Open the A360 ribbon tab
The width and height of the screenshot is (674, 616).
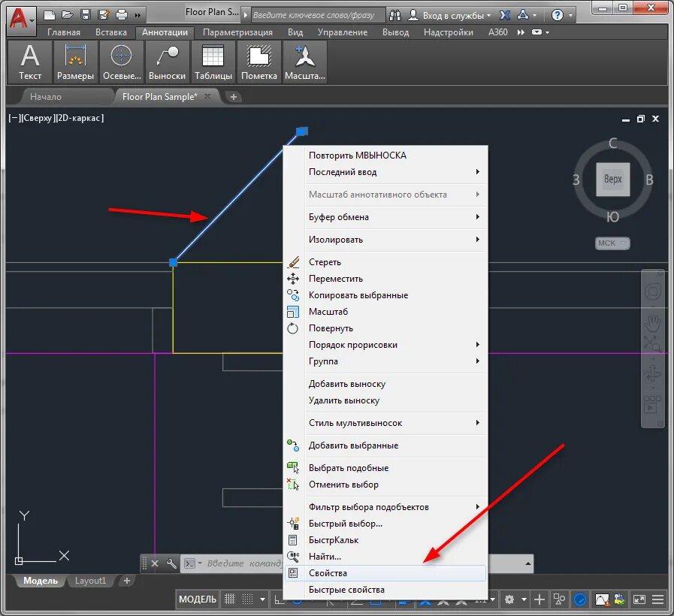[497, 32]
